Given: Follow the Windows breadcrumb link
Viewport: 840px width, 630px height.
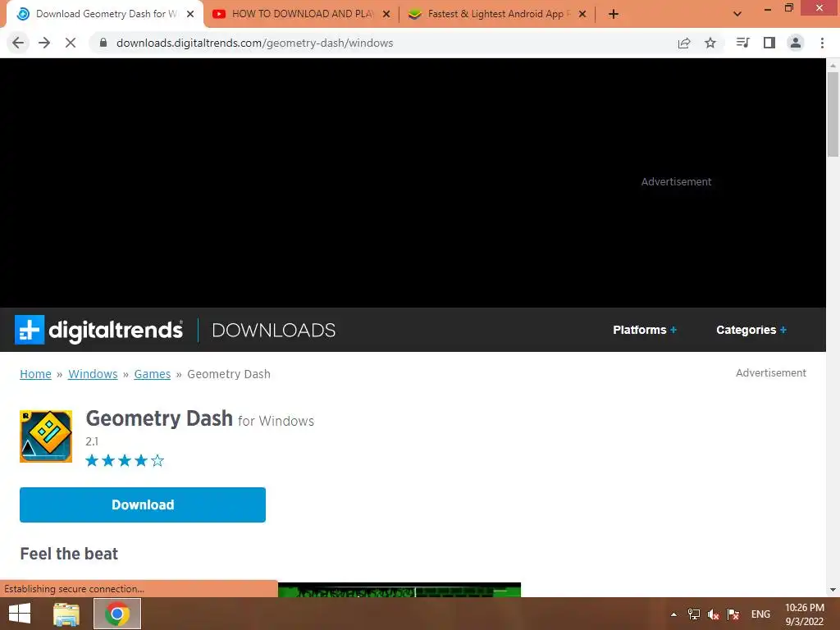Looking at the screenshot, I should click(93, 374).
